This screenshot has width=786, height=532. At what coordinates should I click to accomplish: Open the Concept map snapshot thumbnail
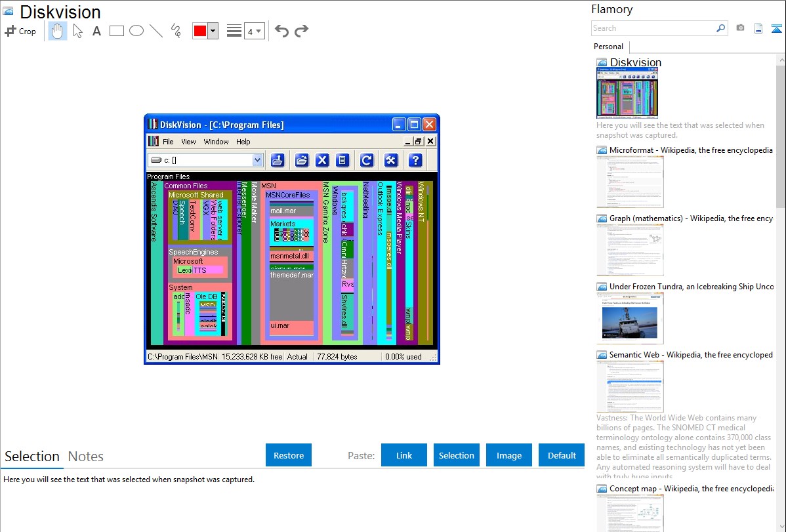pos(630,513)
